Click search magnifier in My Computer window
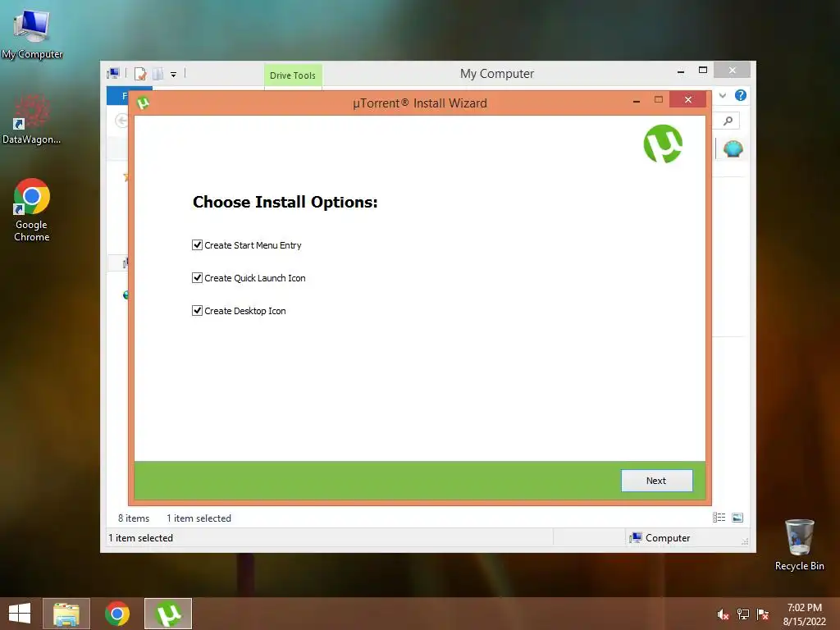 point(728,121)
